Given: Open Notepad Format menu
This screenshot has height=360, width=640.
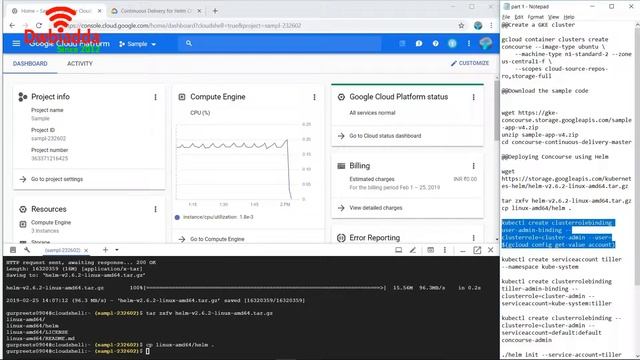Looking at the screenshot, I should (536, 17).
